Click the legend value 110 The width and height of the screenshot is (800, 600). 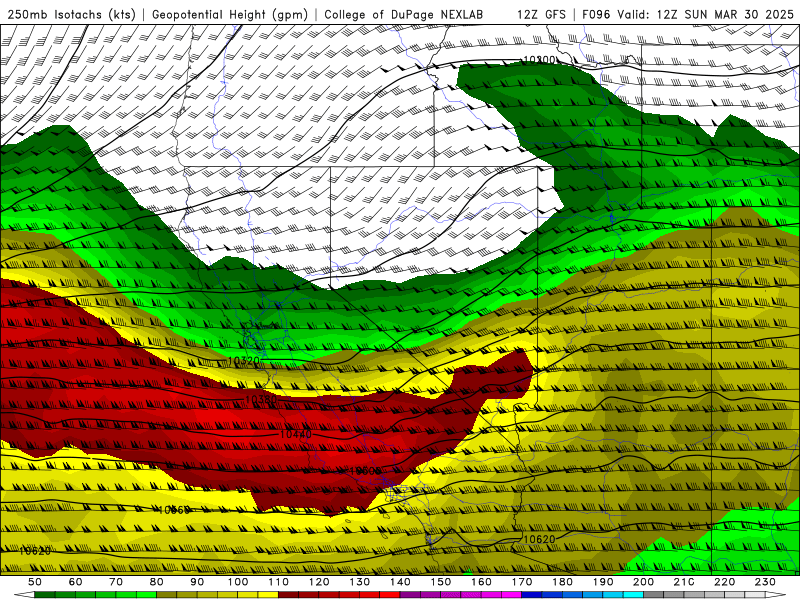279,582
